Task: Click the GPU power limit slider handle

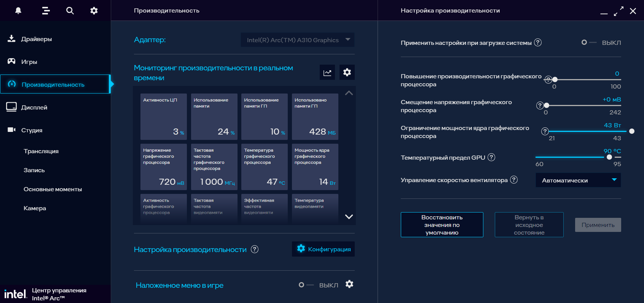Action: [632, 131]
